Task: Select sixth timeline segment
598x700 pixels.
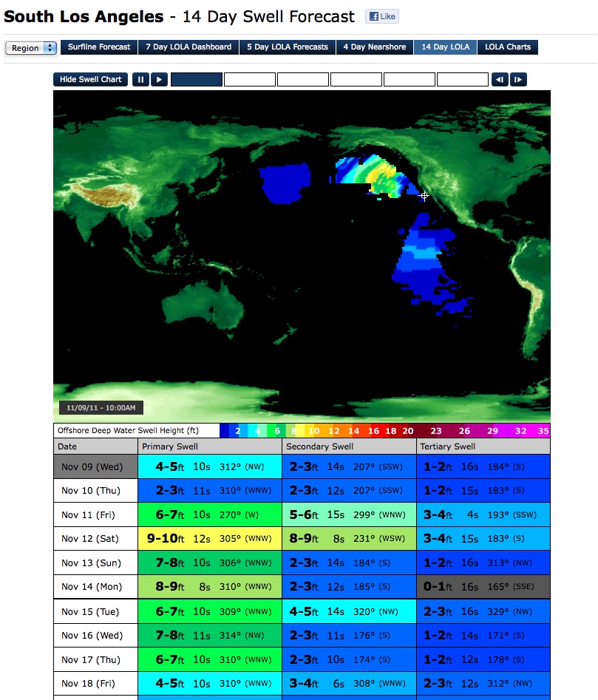Action: click(462, 80)
